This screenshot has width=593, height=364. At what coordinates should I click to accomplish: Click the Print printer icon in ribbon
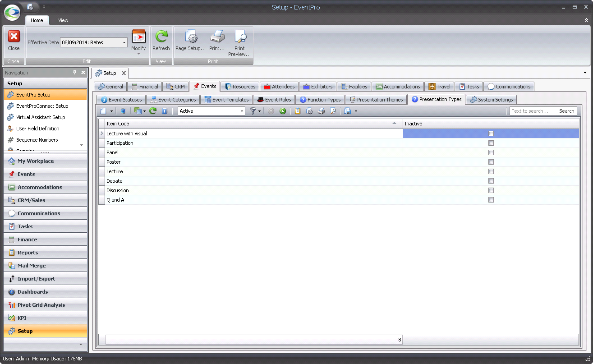point(217,37)
